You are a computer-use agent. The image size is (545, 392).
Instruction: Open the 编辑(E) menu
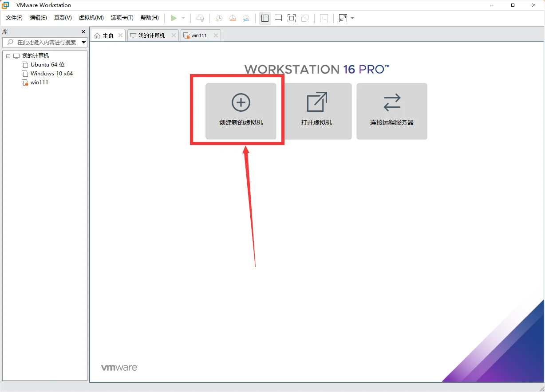pos(38,18)
